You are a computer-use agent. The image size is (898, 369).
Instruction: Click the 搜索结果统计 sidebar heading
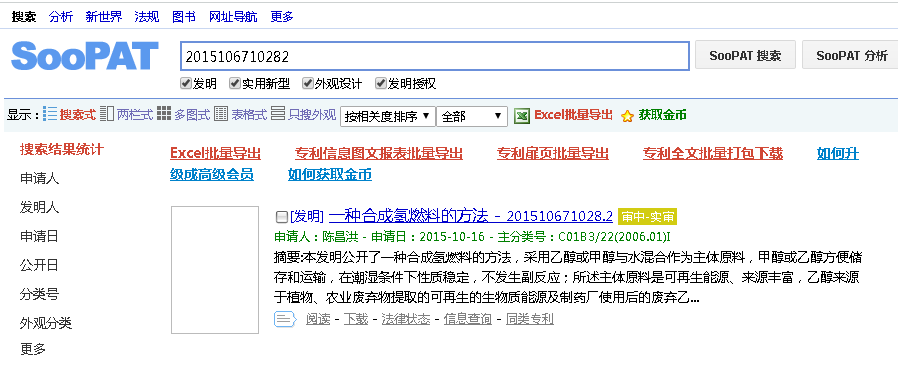pos(62,150)
